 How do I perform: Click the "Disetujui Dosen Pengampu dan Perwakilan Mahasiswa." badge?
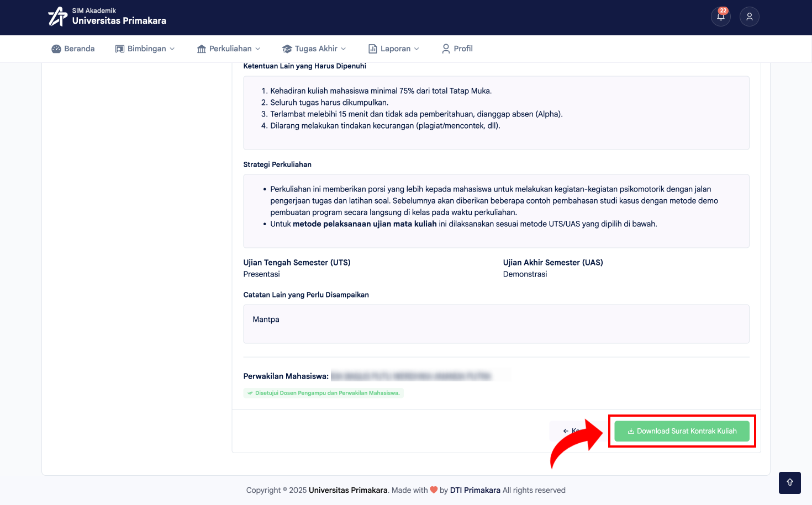click(x=324, y=393)
